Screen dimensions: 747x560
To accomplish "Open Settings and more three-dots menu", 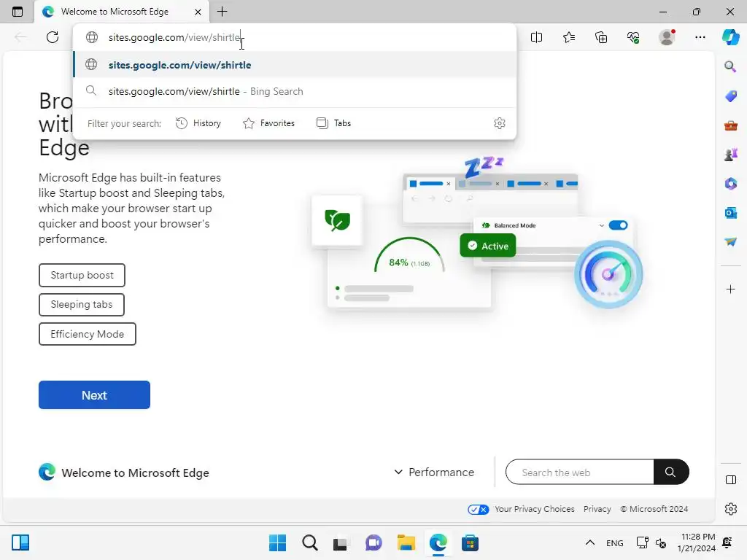I will pyautogui.click(x=700, y=37).
